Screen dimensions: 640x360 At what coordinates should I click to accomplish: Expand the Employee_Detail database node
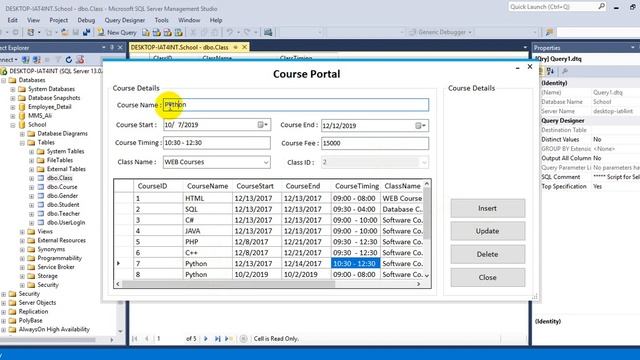coord(13,107)
